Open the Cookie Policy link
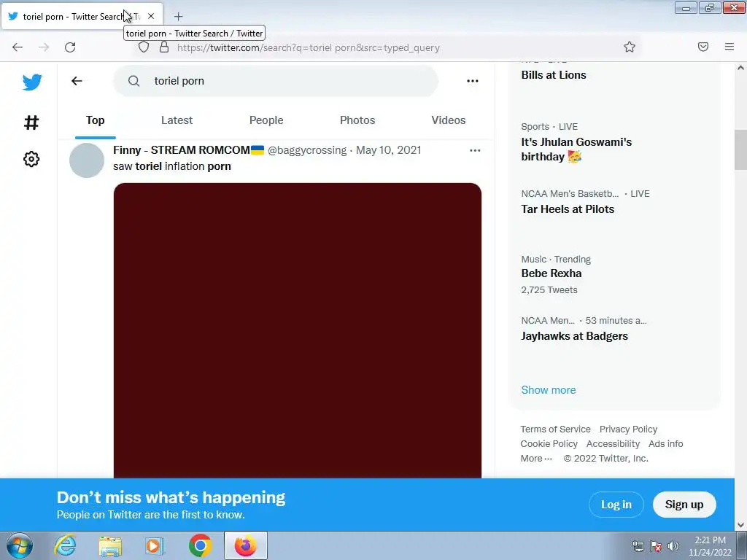747x560 pixels. pos(549,444)
